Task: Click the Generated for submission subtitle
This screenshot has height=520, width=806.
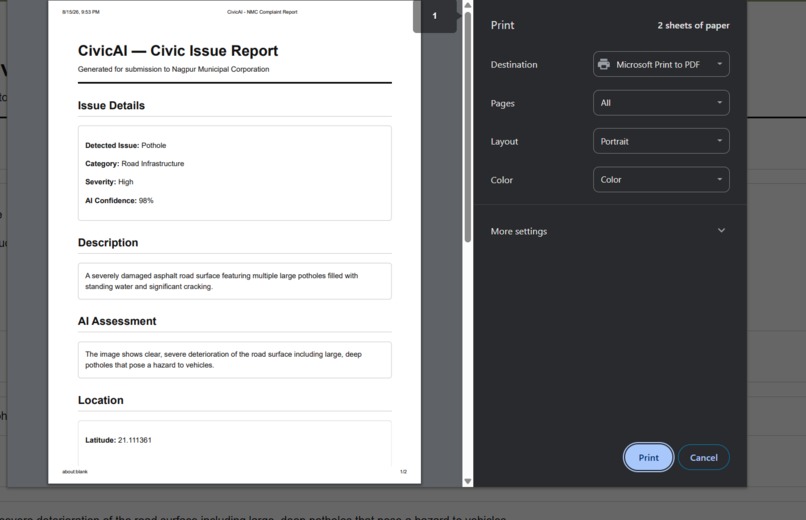Action: point(173,69)
